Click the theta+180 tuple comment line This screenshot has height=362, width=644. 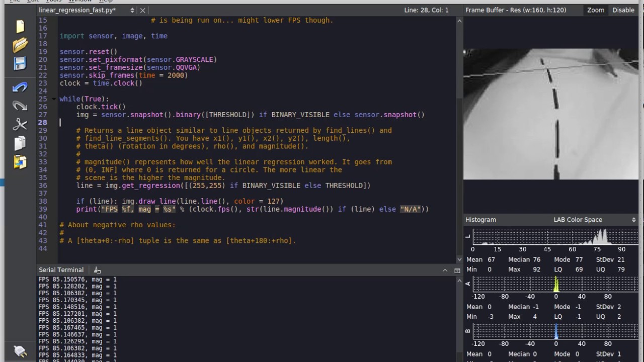coord(178,240)
